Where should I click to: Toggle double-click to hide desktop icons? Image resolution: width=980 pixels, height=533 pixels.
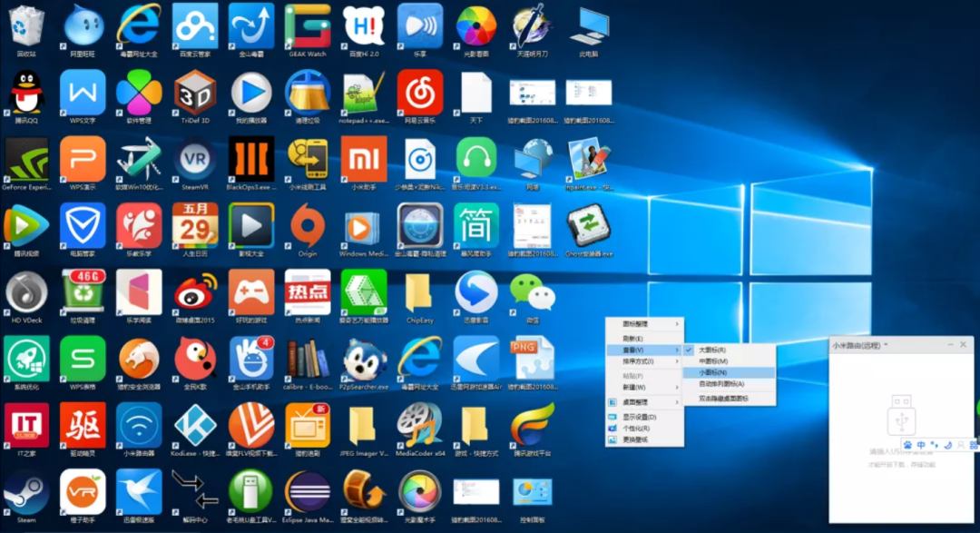click(x=730, y=399)
